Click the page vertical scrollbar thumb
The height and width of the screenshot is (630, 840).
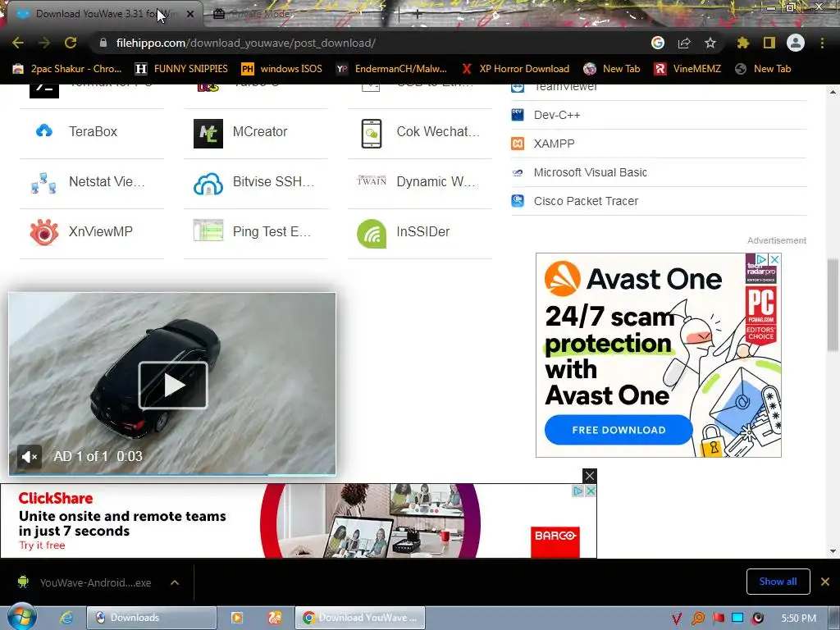[833, 304]
